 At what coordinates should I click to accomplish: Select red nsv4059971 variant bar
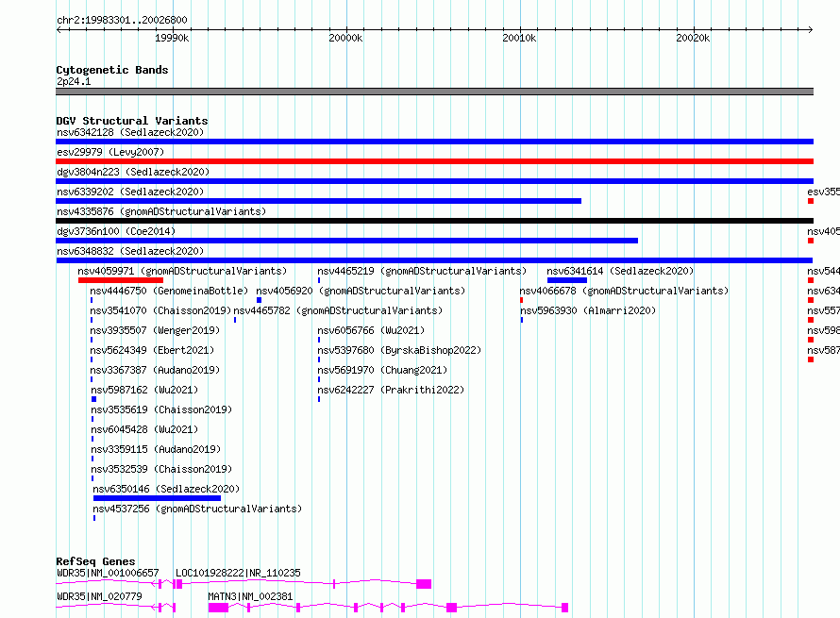pyautogui.click(x=121, y=280)
